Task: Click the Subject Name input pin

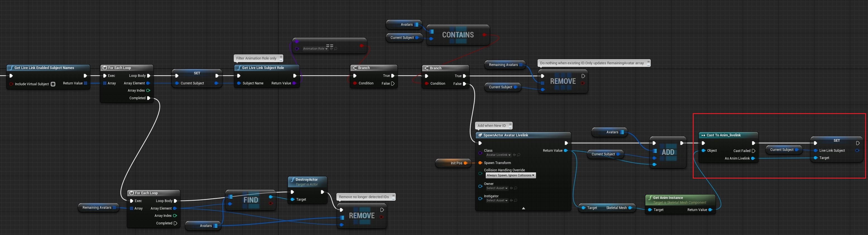Action: tap(239, 83)
